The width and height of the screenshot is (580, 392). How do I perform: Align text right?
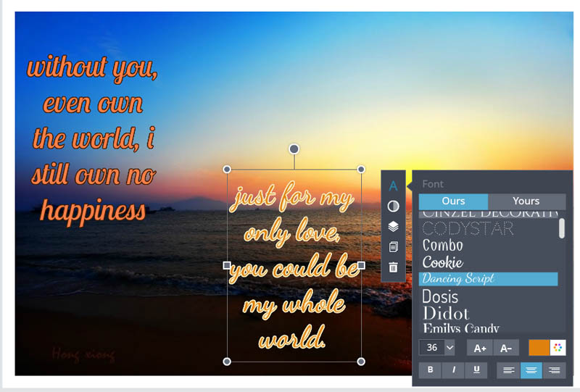pyautogui.click(x=554, y=370)
